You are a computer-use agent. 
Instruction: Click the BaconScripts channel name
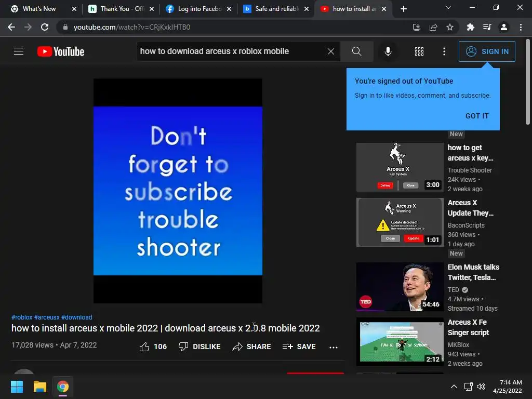tap(466, 225)
